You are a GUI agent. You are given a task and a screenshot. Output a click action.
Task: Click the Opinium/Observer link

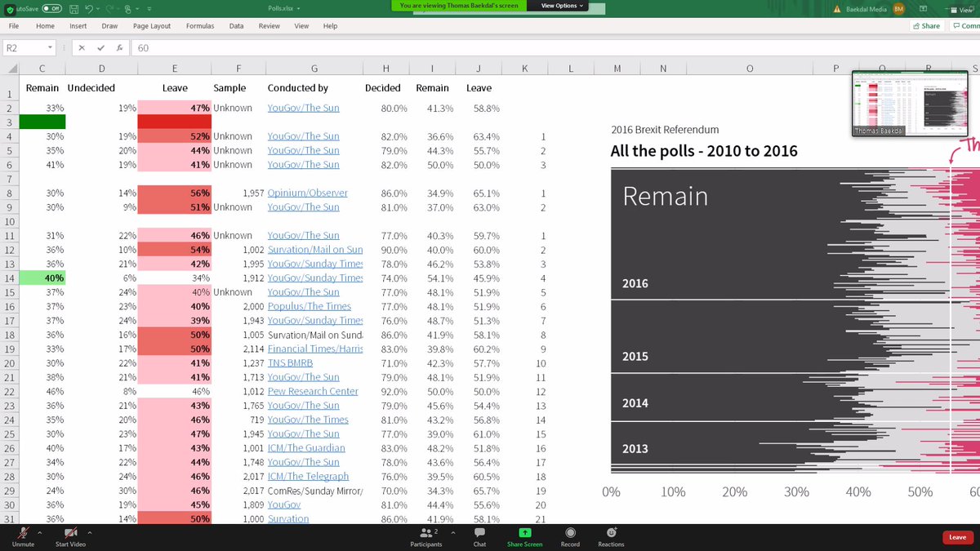[x=307, y=193]
